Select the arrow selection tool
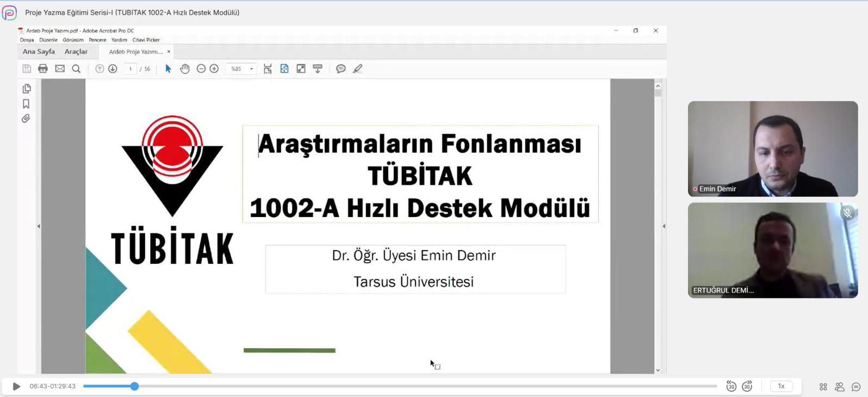The width and height of the screenshot is (868, 397). click(x=168, y=69)
